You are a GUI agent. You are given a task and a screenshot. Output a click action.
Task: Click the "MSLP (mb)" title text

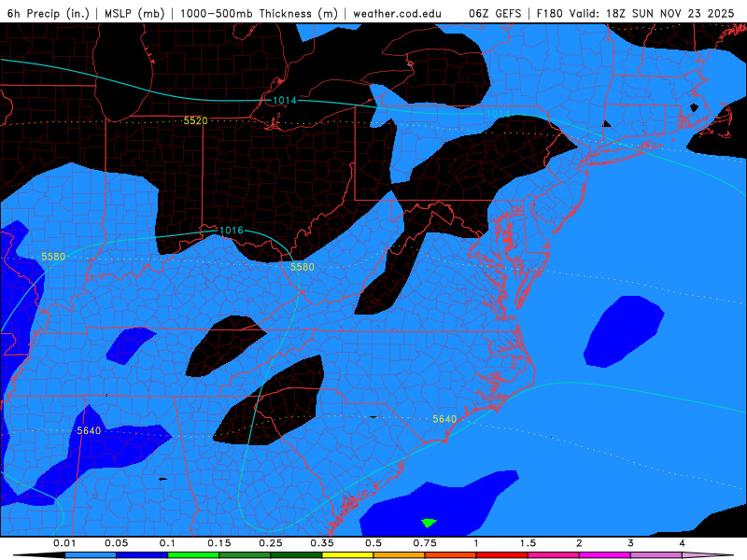[x=134, y=13]
